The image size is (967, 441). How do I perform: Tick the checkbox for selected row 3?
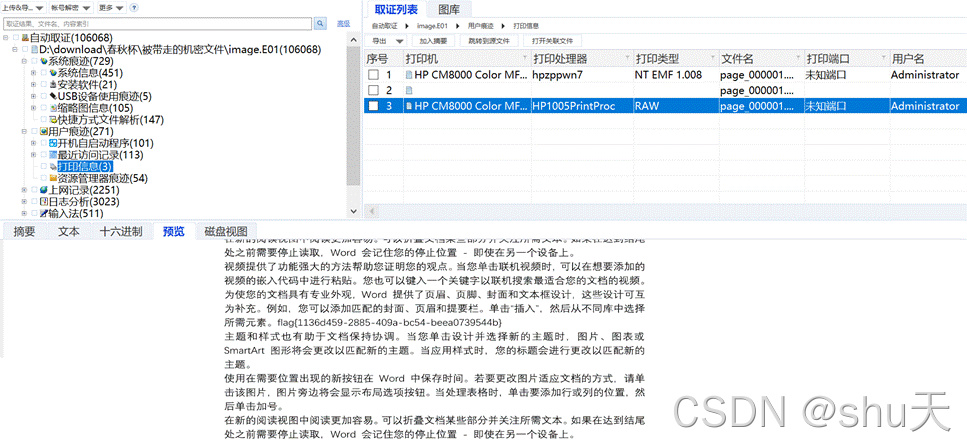(x=374, y=105)
